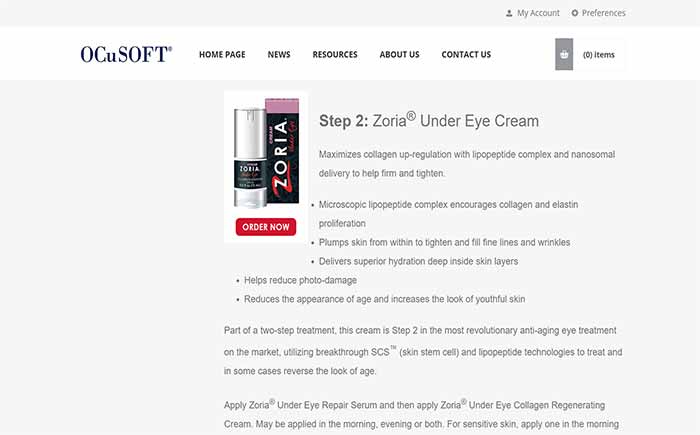This screenshot has width=700, height=435.
Task: Click the red ORDER NOW button
Action: coord(266,227)
